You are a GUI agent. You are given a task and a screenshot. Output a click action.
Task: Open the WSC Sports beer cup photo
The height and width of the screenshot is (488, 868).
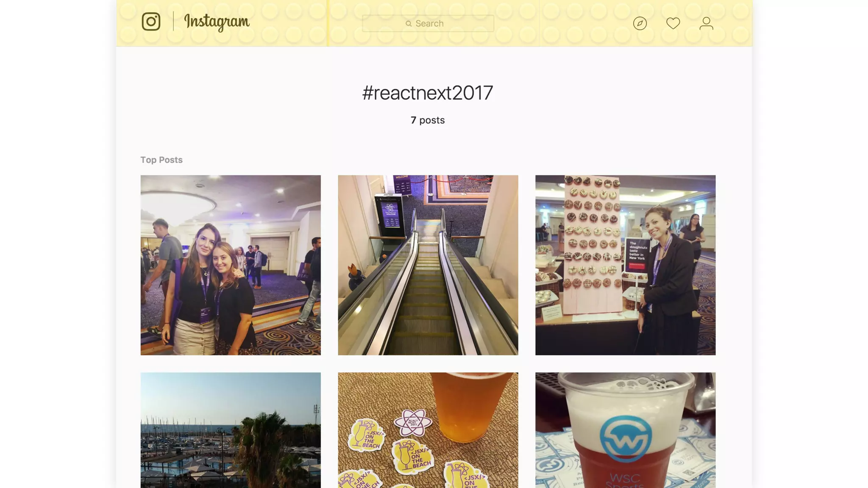click(625, 430)
